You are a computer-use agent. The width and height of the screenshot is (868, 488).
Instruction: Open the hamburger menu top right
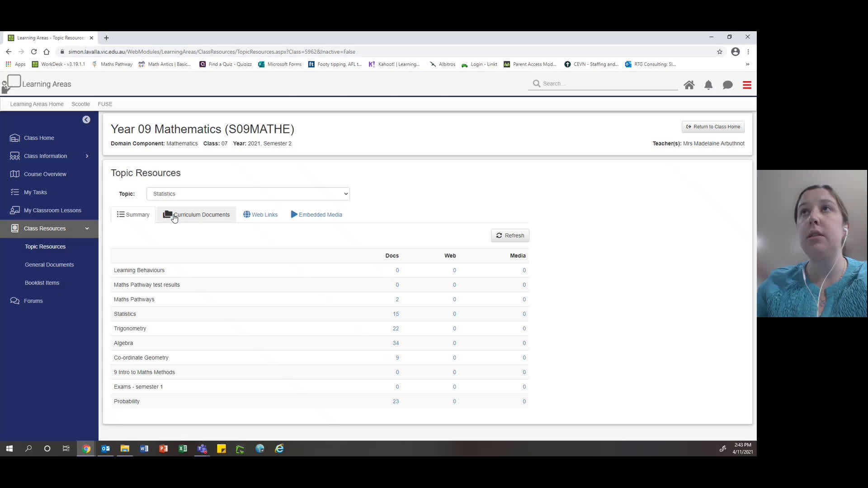pos(747,84)
